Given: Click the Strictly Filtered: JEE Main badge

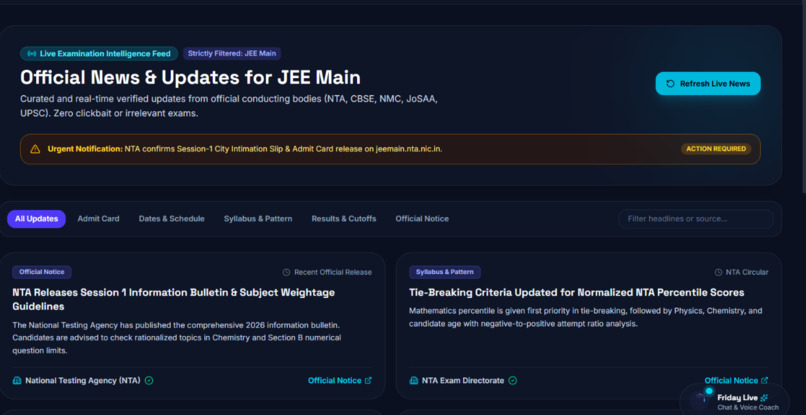Looking at the screenshot, I should click(232, 53).
